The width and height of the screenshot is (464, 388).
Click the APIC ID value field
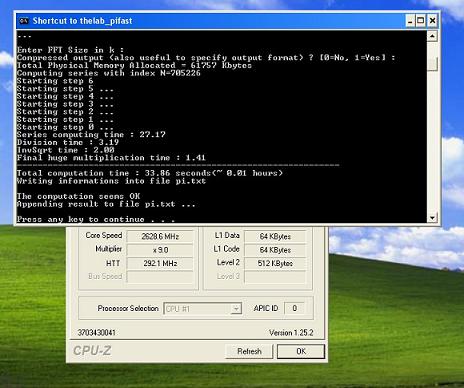point(294,308)
